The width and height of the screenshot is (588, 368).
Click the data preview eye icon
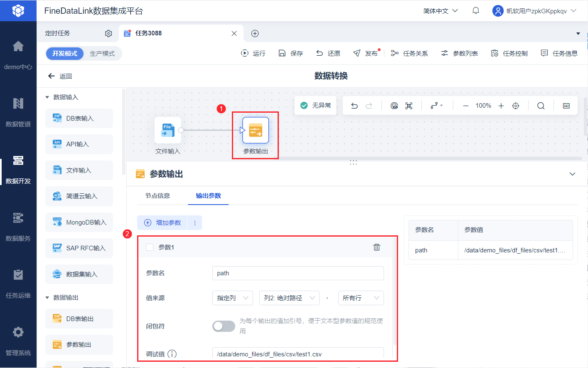click(394, 106)
